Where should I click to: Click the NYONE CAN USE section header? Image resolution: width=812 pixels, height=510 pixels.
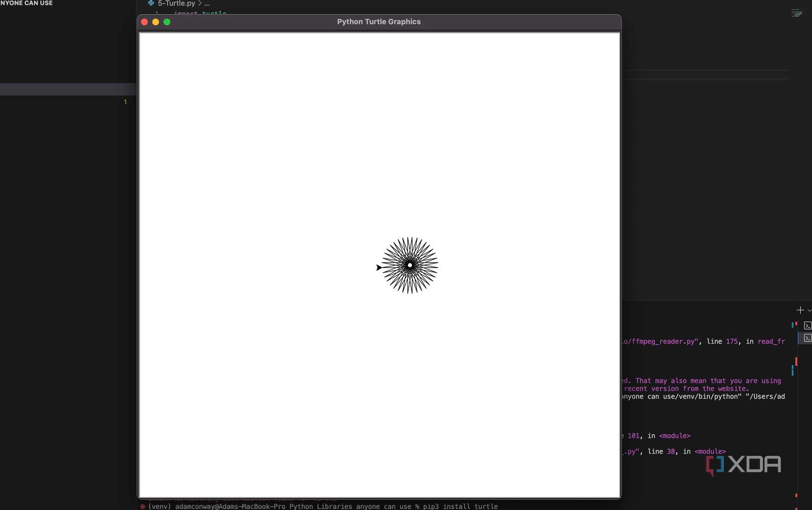pos(27,3)
